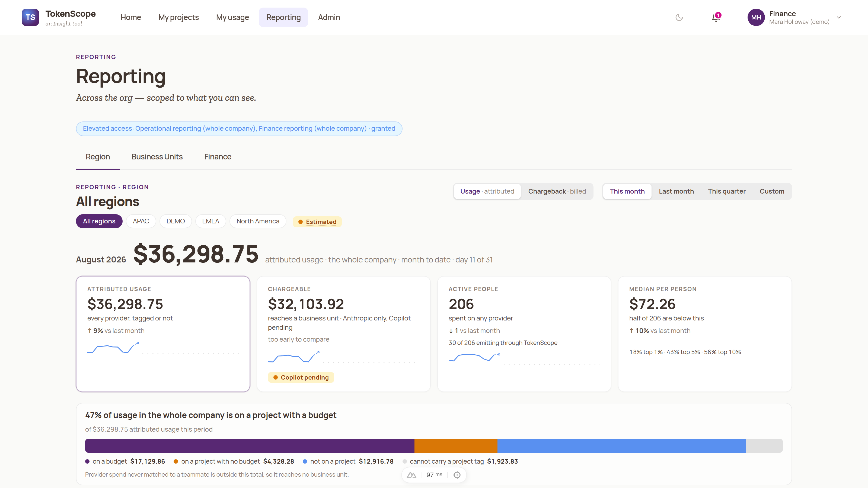This screenshot has height=488, width=868.
Task: Select the Usage attributed toggle
Action: (487, 191)
